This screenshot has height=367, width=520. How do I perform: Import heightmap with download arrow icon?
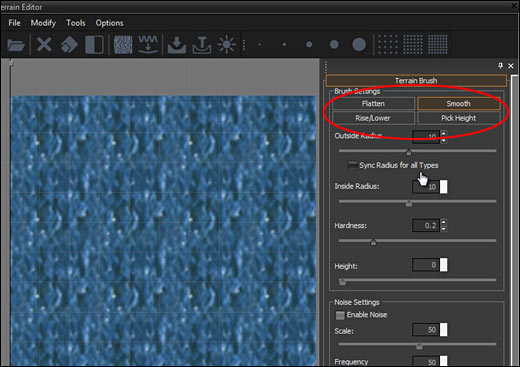point(177,45)
